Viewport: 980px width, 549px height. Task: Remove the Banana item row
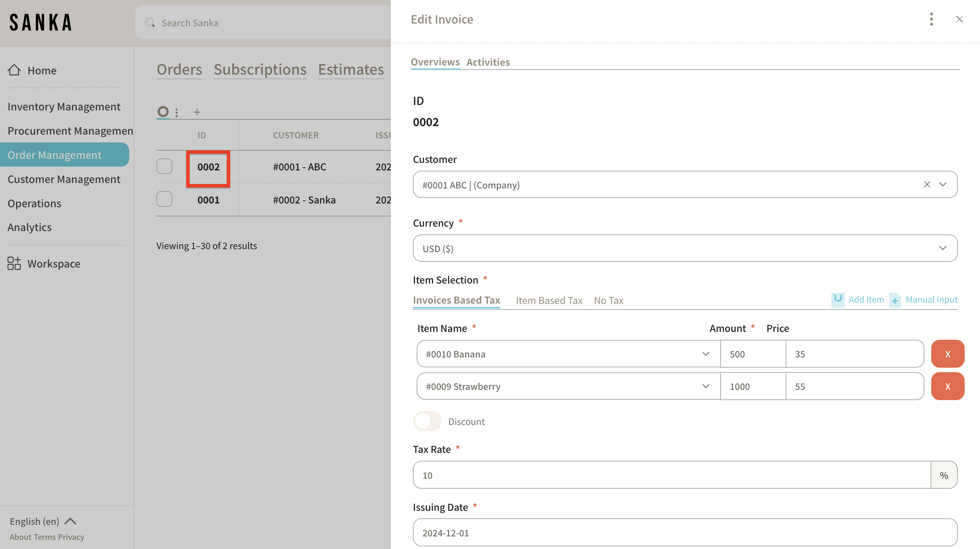coord(947,354)
